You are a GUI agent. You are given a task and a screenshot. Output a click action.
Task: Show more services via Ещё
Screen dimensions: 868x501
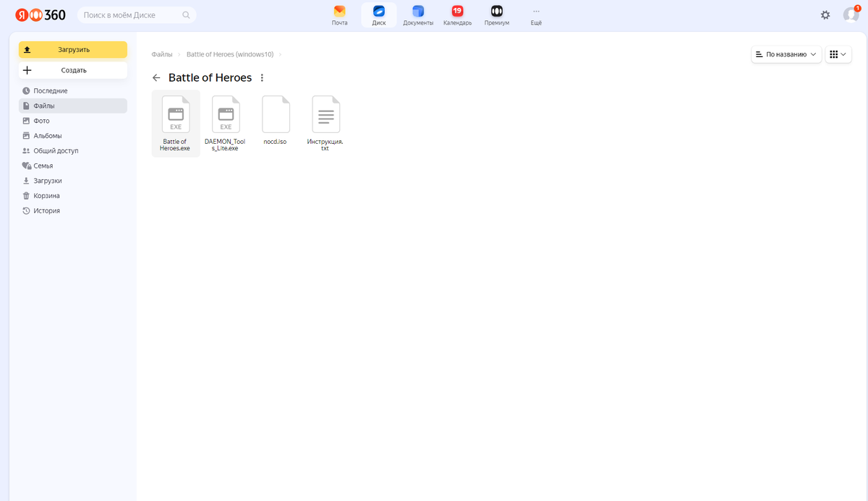pos(536,15)
